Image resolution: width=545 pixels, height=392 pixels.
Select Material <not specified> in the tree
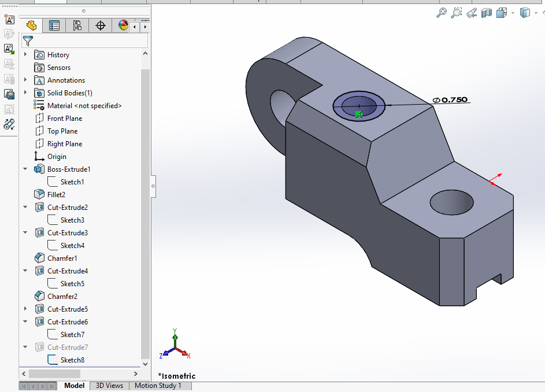coord(84,106)
